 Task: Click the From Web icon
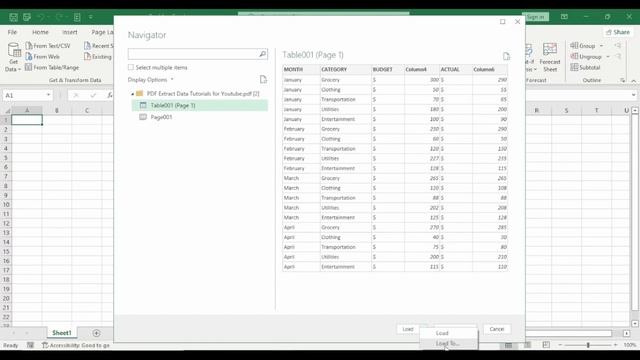click(x=29, y=56)
